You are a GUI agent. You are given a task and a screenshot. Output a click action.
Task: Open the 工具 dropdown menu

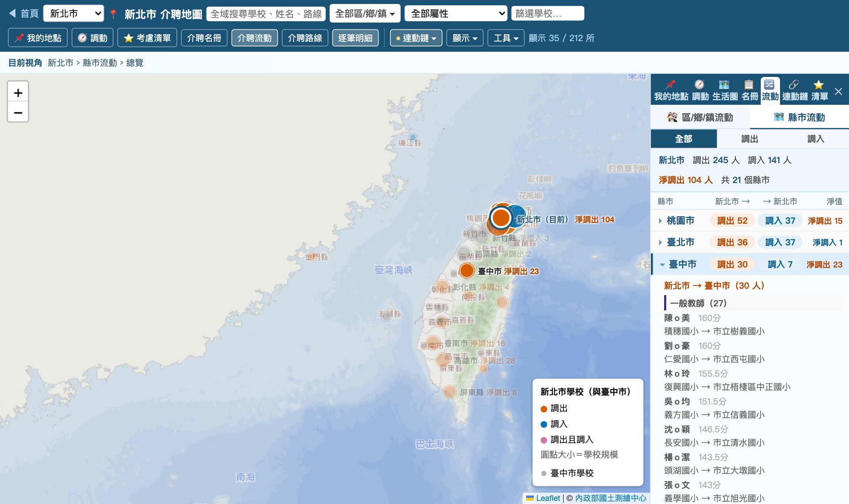506,38
